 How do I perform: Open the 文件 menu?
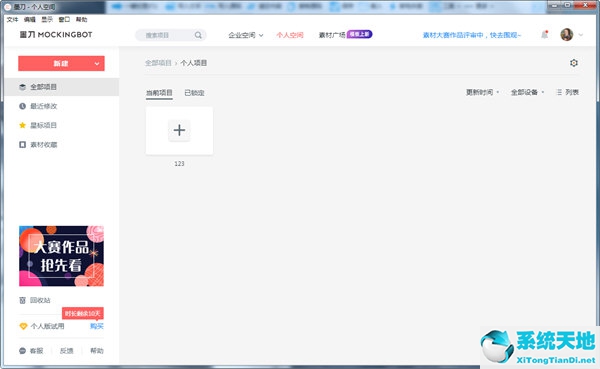[12, 20]
